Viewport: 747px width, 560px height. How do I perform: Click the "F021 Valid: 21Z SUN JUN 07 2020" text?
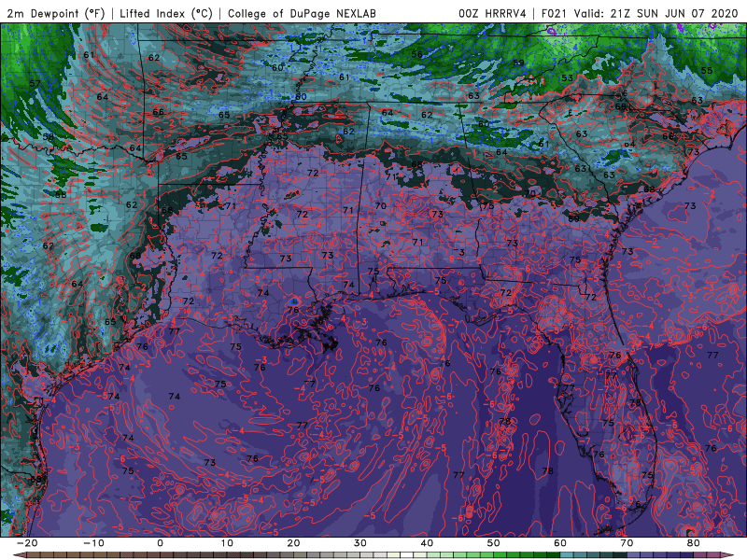640,13
